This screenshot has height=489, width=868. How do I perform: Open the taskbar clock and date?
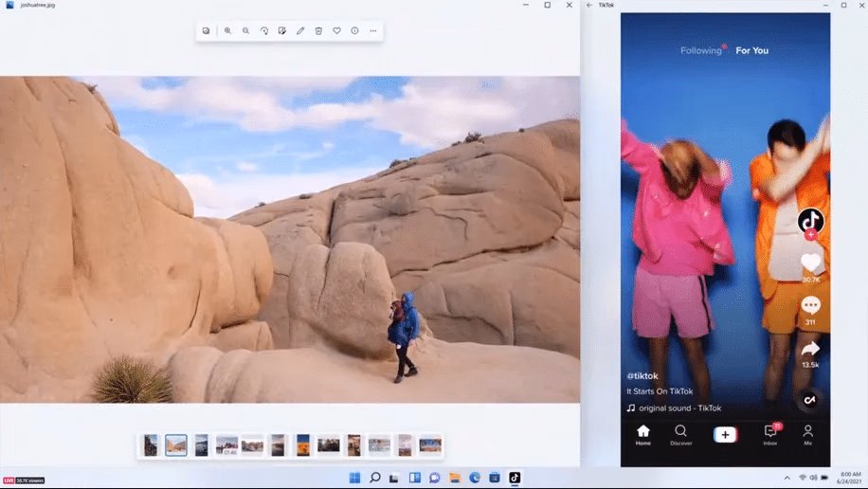849,478
